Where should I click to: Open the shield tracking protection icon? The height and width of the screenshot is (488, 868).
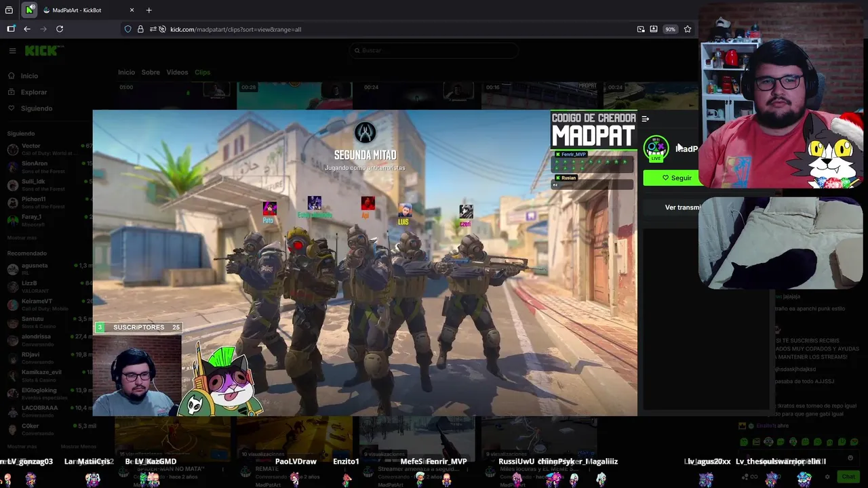coord(127,29)
